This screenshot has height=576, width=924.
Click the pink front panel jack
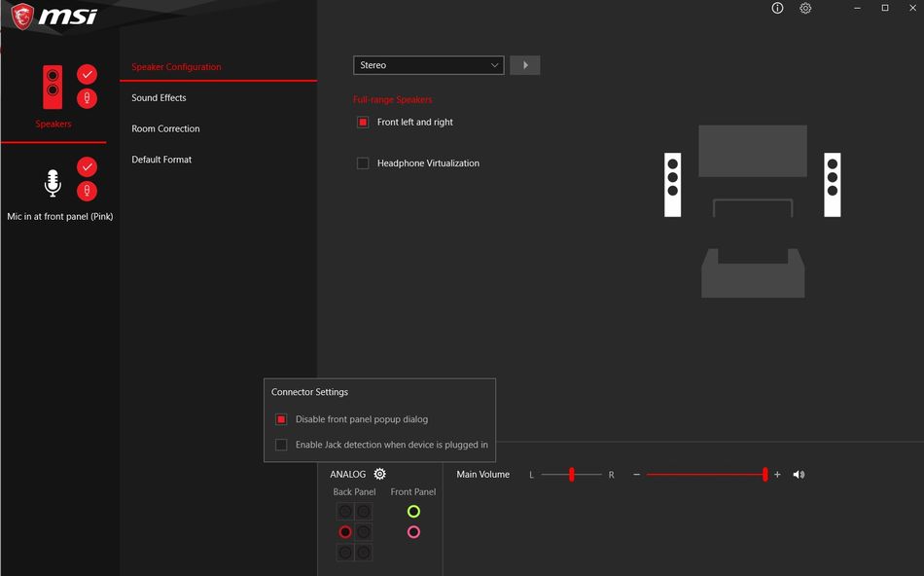[413, 532]
